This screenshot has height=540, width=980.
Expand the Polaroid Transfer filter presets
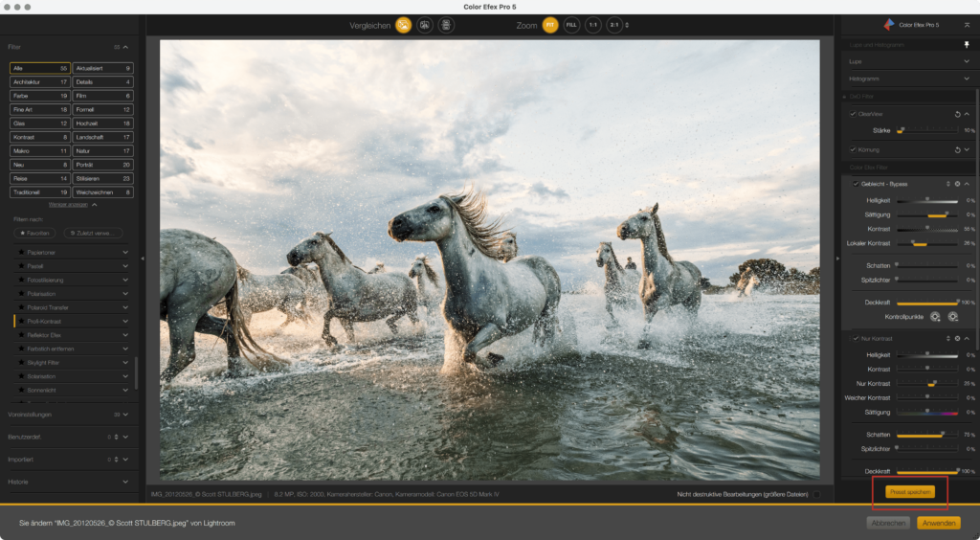(x=125, y=307)
